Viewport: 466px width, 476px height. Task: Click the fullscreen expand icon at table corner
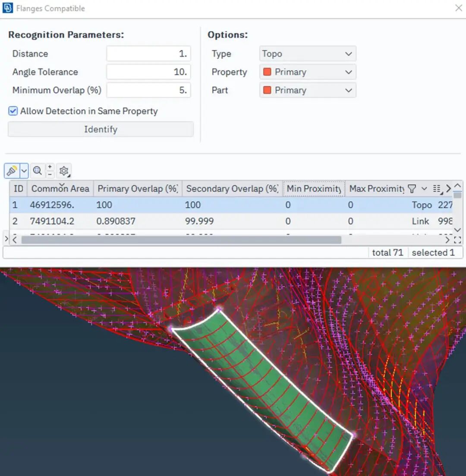click(x=457, y=240)
